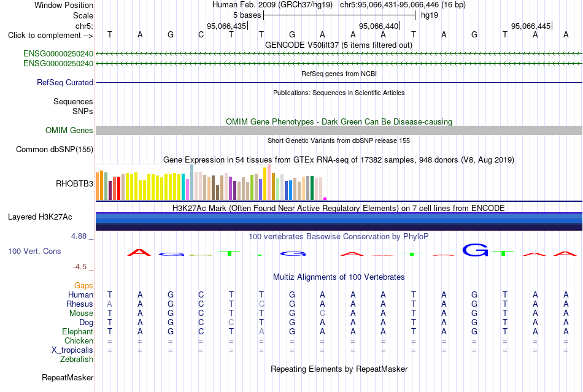Click the 'H3K27Ac Mark' ENCODE track title
The height and width of the screenshot is (392, 583).
(x=339, y=208)
